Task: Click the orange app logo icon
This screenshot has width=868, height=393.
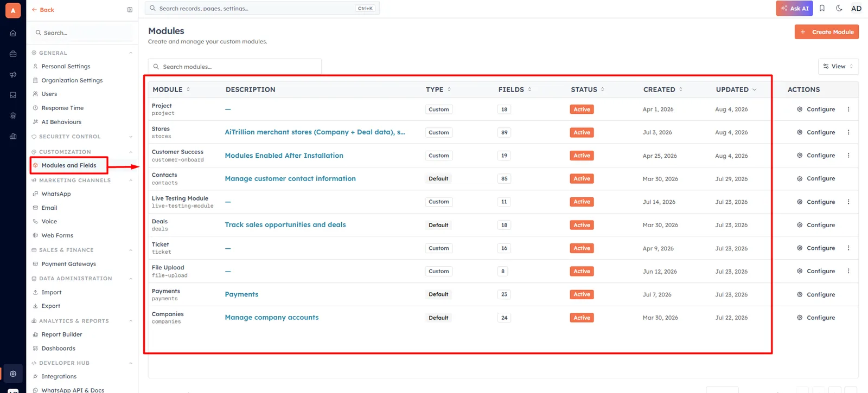Action: click(x=13, y=10)
